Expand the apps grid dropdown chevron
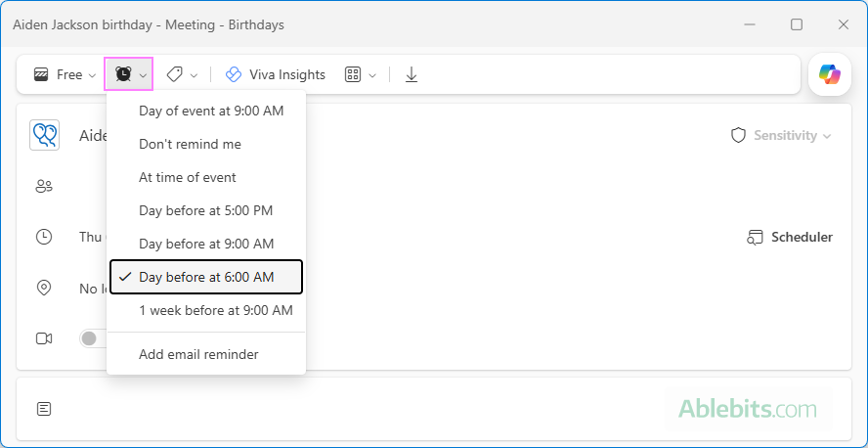868x448 pixels. (372, 75)
